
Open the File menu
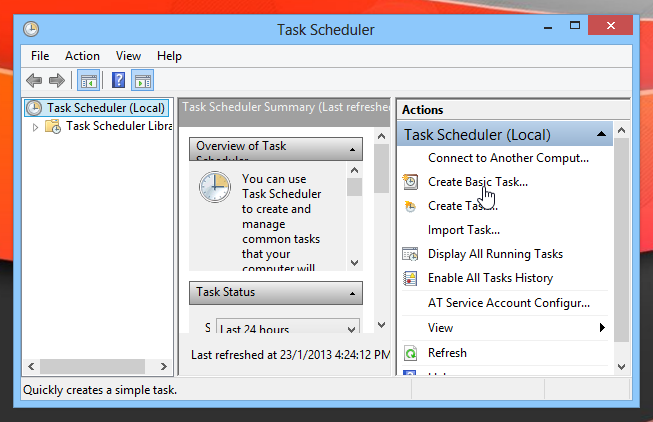tap(40, 56)
